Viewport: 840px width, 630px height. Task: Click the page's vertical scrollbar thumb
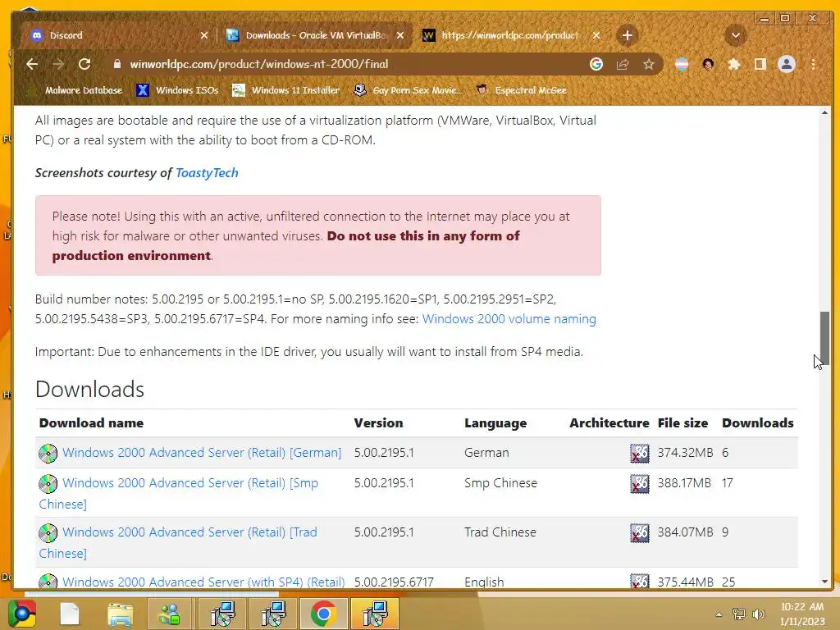[x=824, y=337]
